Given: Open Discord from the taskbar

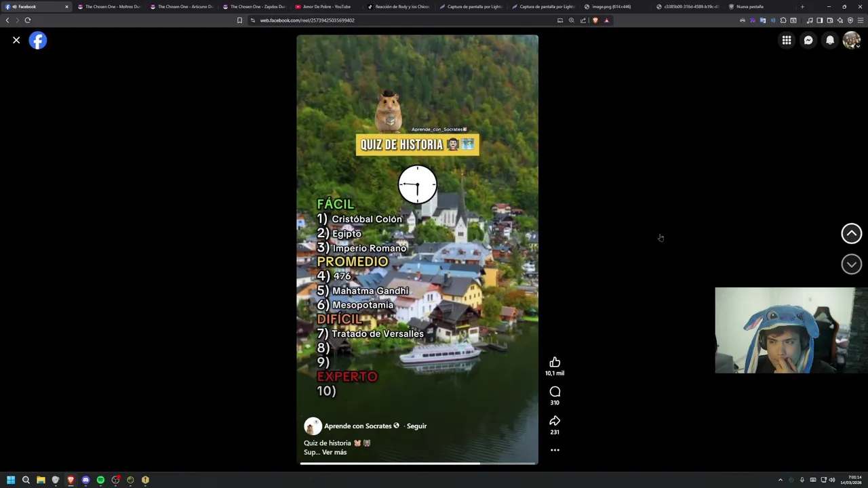Looking at the screenshot, I should pos(85,480).
